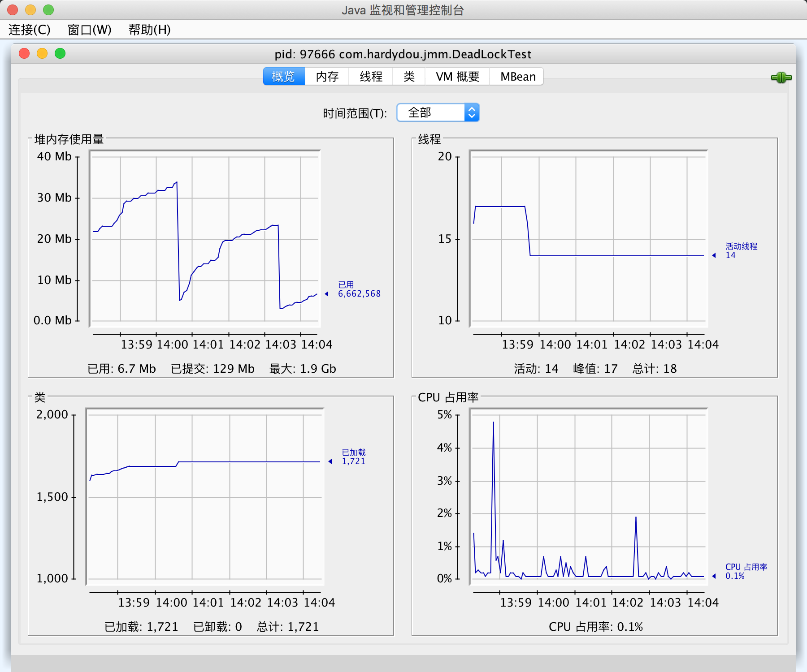
Task: Open the 线程 tab
Action: point(370,76)
